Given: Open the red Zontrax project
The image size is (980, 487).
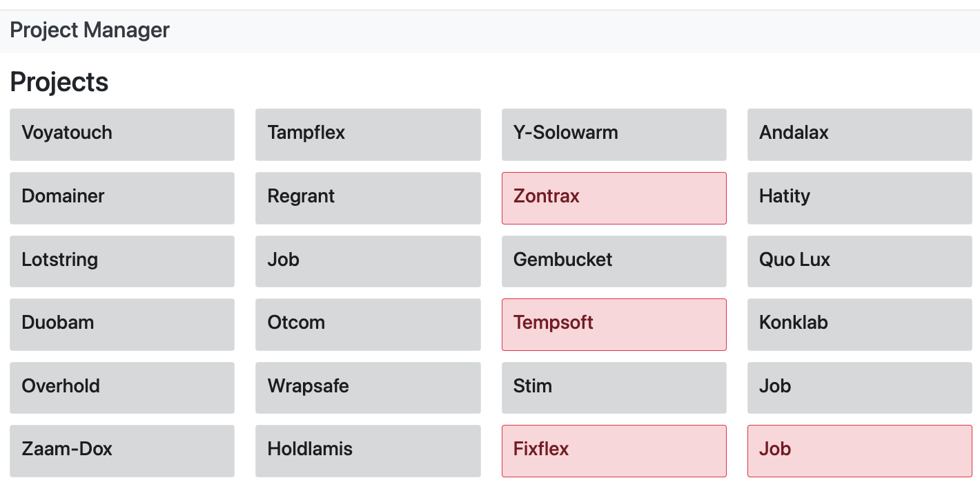Looking at the screenshot, I should (614, 198).
